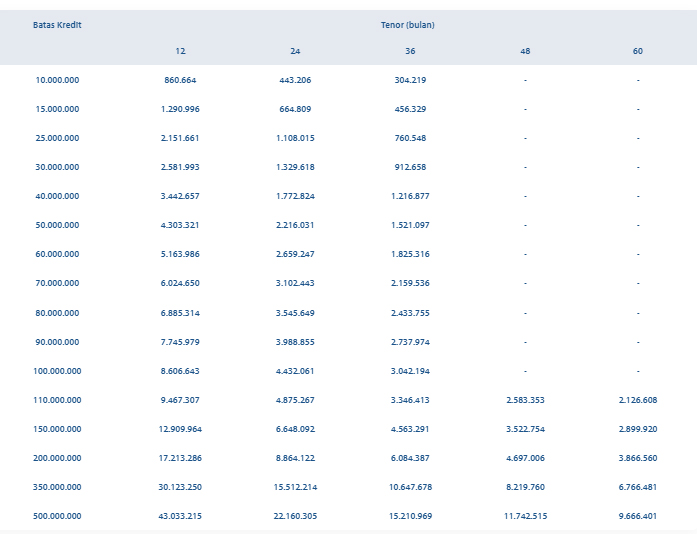This screenshot has height=534, width=697.
Task: Select the 43.033.215 installment value
Action: tap(180, 516)
